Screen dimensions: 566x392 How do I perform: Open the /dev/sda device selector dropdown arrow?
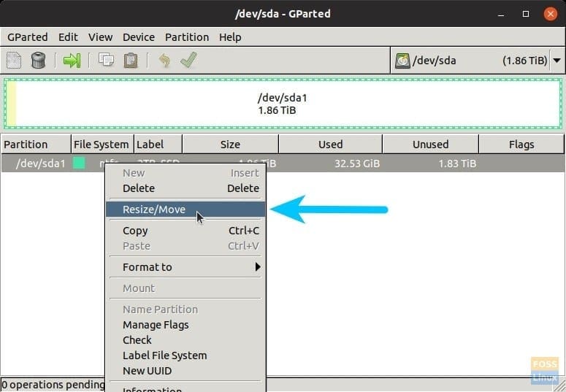pos(557,61)
